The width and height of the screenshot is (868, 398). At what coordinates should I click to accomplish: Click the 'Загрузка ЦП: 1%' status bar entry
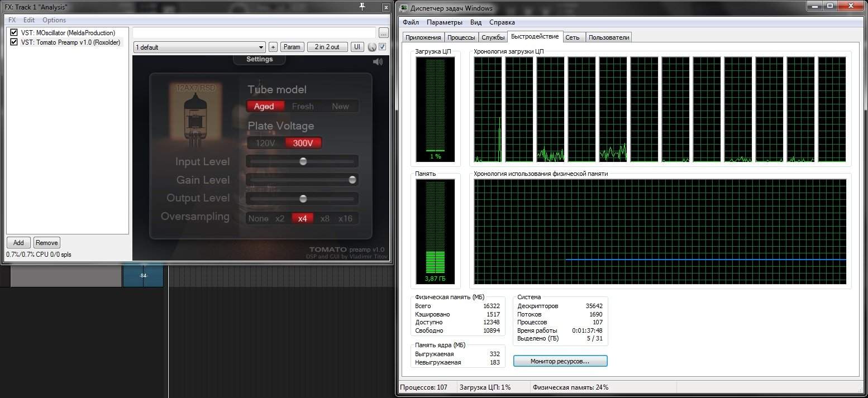485,387
